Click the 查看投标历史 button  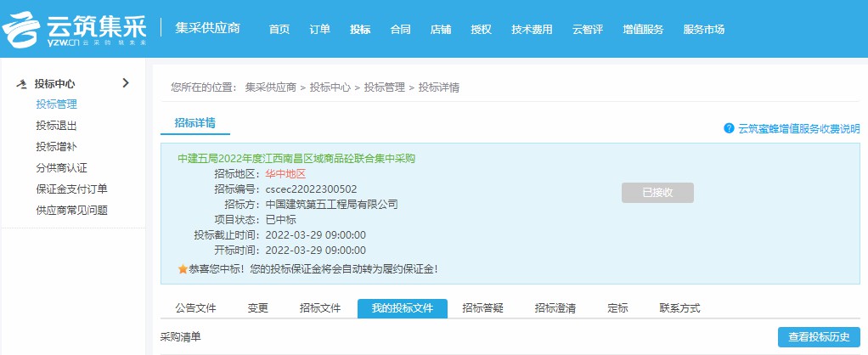coord(819,337)
